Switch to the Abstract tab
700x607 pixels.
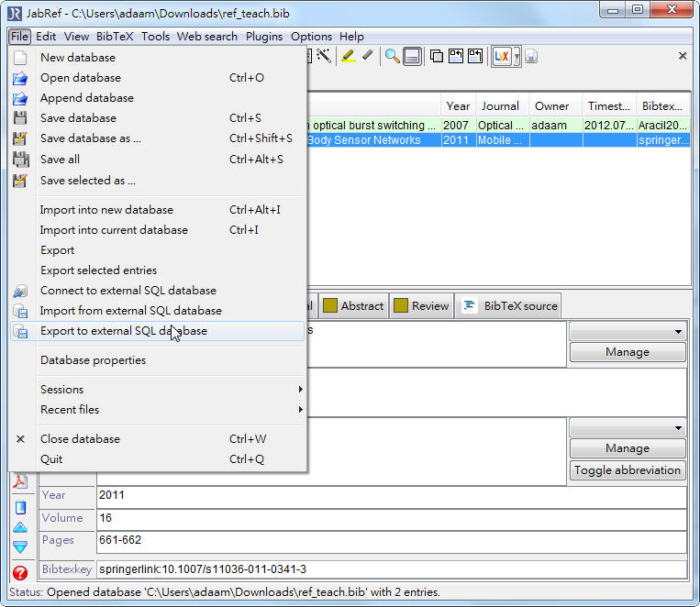[x=353, y=306]
